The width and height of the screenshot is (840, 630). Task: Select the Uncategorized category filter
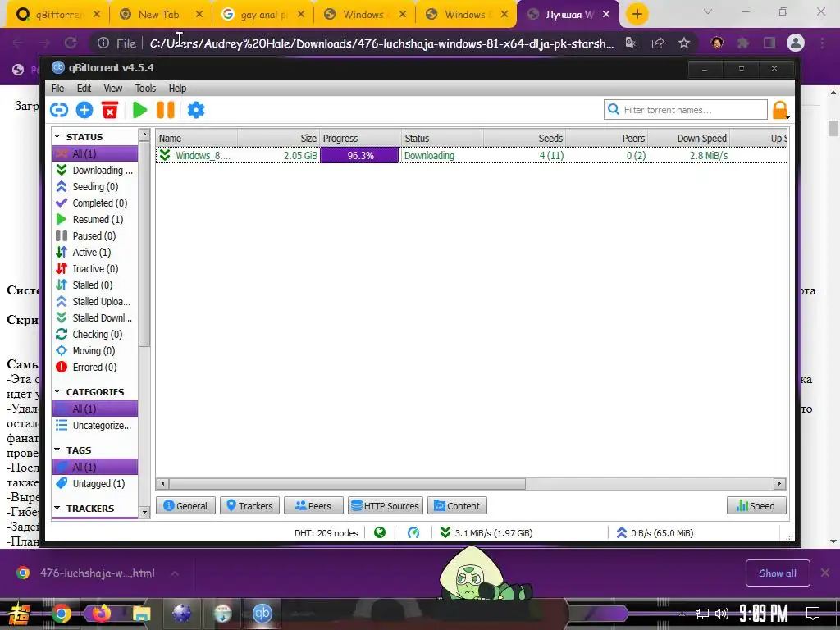(95, 426)
